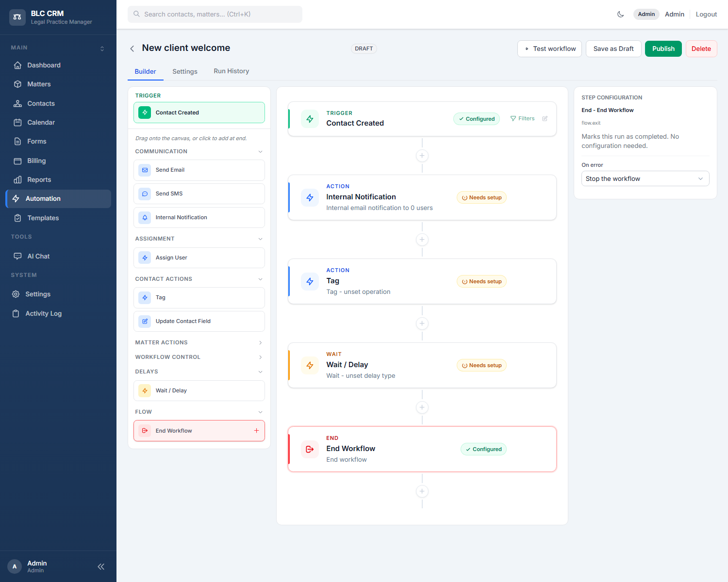Add step between Wait / Delay and End Workflow
Viewport: 728px width, 582px height.
click(422, 407)
